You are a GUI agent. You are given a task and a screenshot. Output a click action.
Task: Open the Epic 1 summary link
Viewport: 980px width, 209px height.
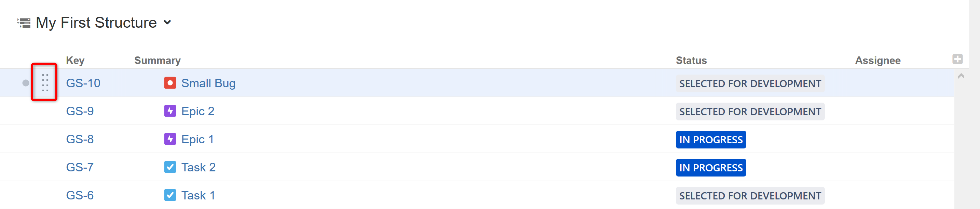(x=197, y=139)
